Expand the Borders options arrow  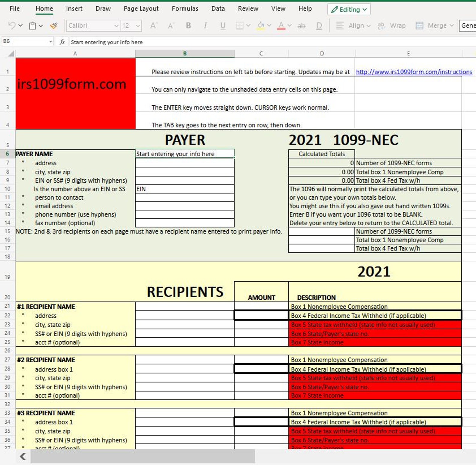pyautogui.click(x=248, y=26)
